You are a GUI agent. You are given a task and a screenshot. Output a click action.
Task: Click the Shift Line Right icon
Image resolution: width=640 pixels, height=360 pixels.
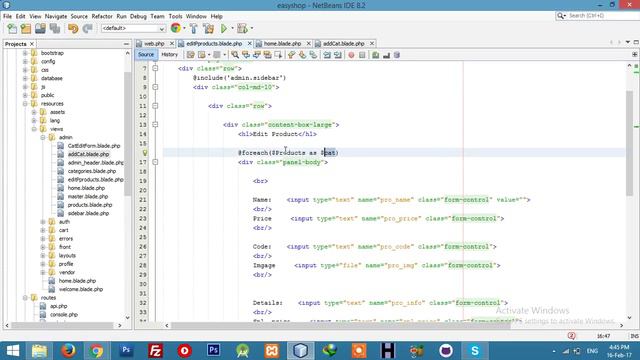point(338,55)
